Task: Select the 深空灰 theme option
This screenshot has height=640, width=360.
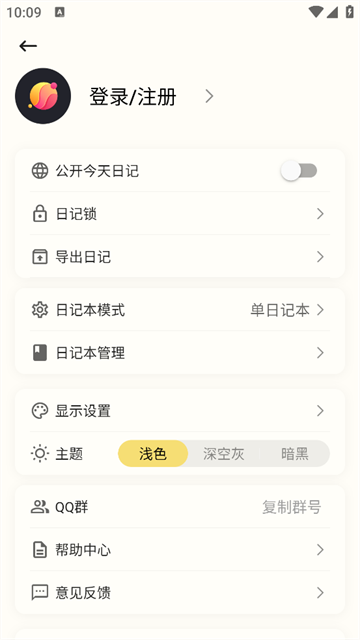Action: (224, 453)
